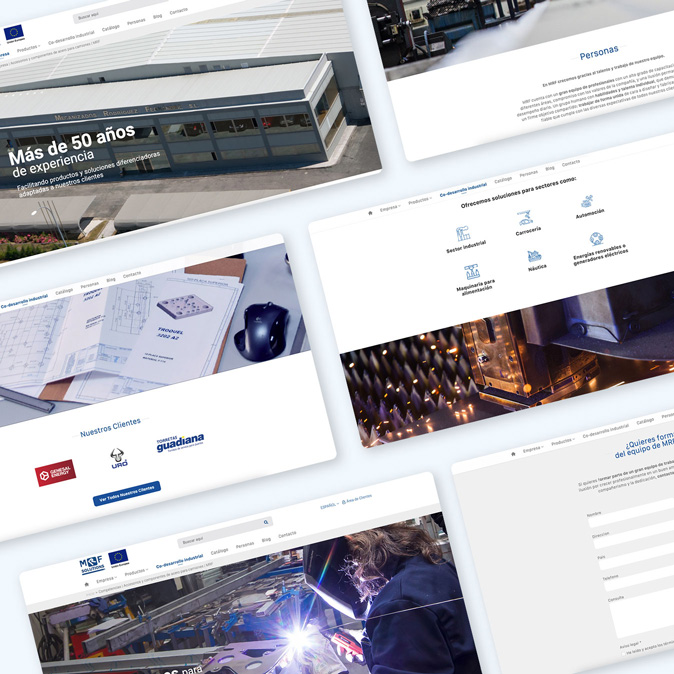Screen dimensions: 674x674
Task: Click the Torretas Guadiana client logo
Action: pos(180,443)
